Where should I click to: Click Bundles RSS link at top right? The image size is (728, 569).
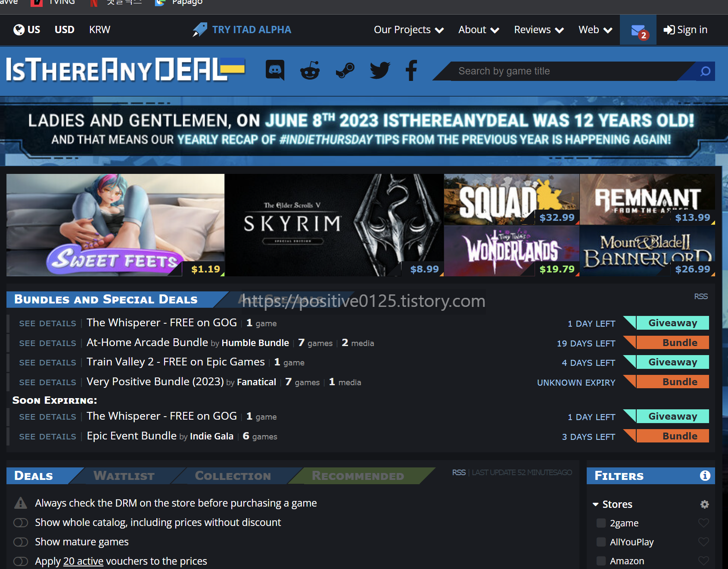pyautogui.click(x=701, y=297)
